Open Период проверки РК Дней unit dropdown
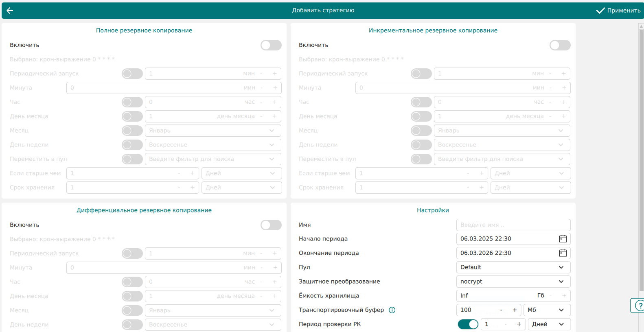644x332 pixels. [549, 324]
